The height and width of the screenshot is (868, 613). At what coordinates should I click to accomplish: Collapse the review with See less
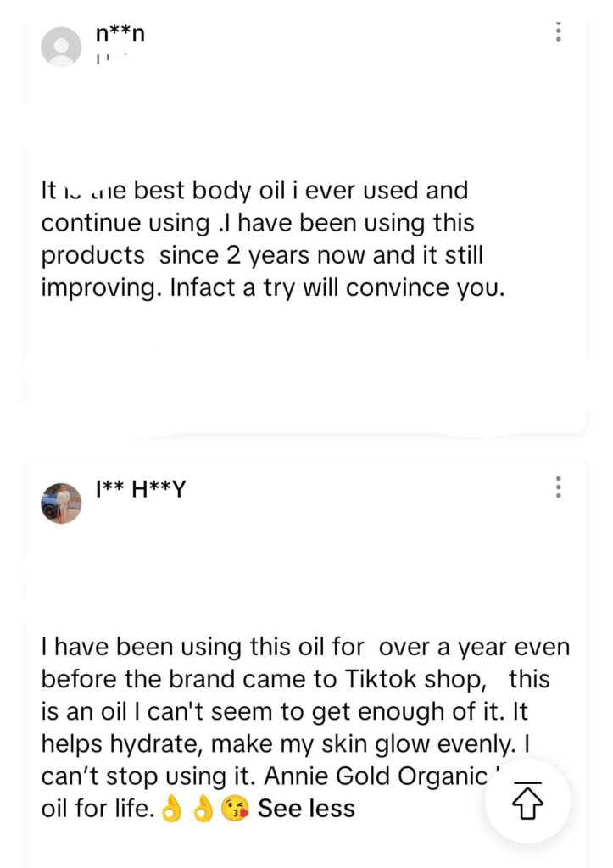306,808
